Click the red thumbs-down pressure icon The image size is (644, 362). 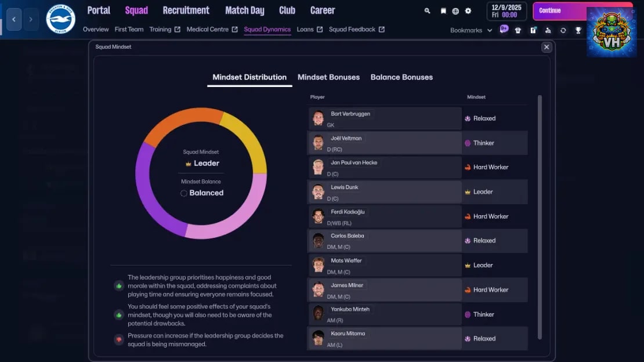pos(119,339)
